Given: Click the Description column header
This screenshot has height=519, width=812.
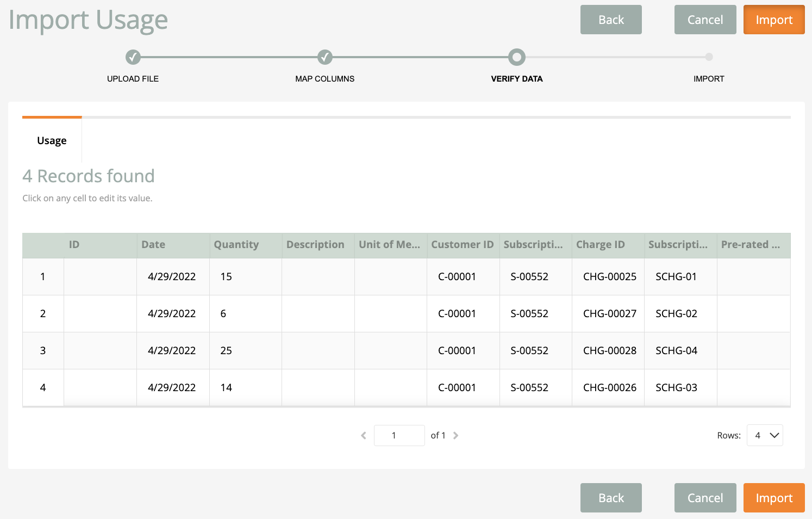Looking at the screenshot, I should click(318, 245).
